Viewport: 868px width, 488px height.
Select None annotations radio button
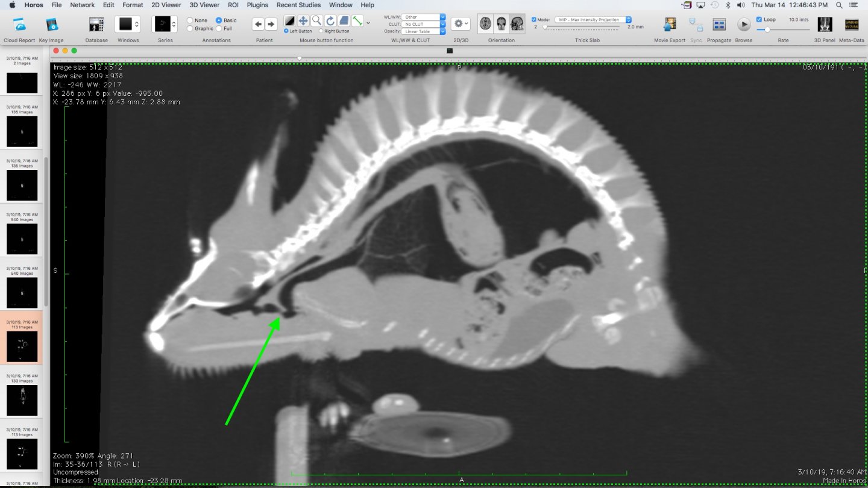[190, 20]
